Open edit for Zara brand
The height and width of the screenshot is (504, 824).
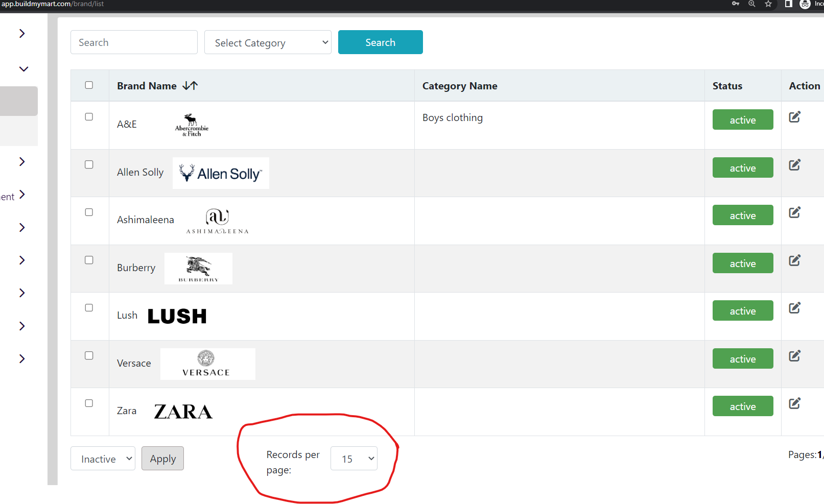794,403
